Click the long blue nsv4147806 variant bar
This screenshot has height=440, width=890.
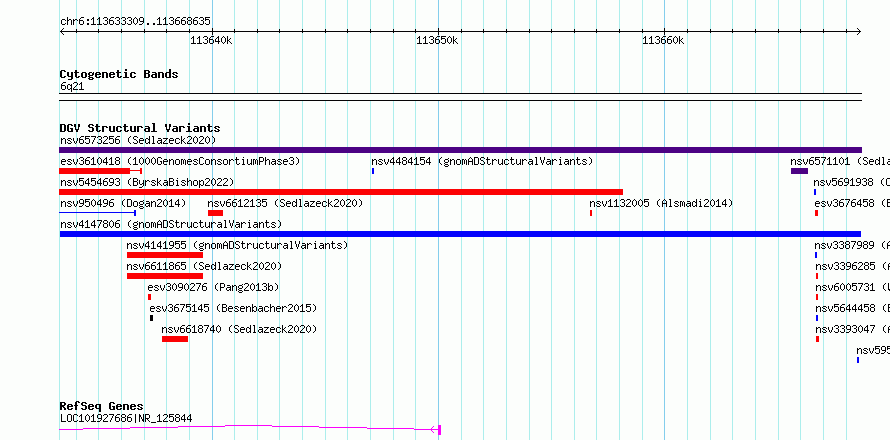point(460,234)
